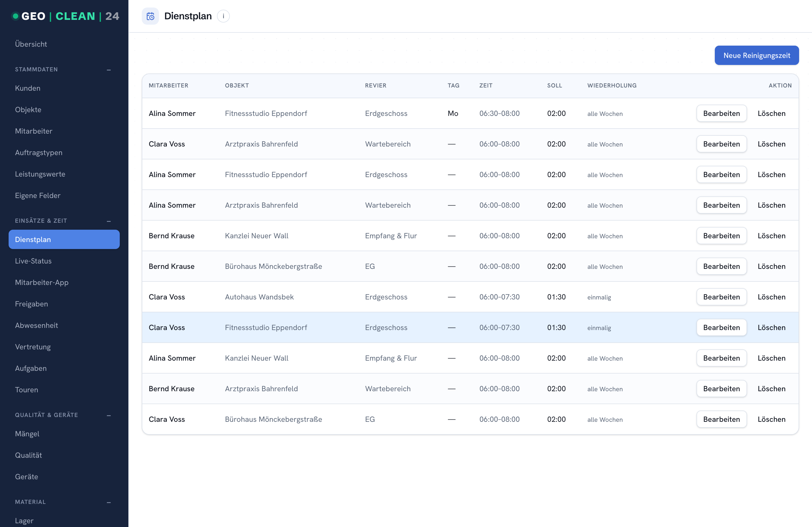Screen dimensions: 812x527
Task: Click the Dienstplan calendar icon in header
Action: click(150, 16)
